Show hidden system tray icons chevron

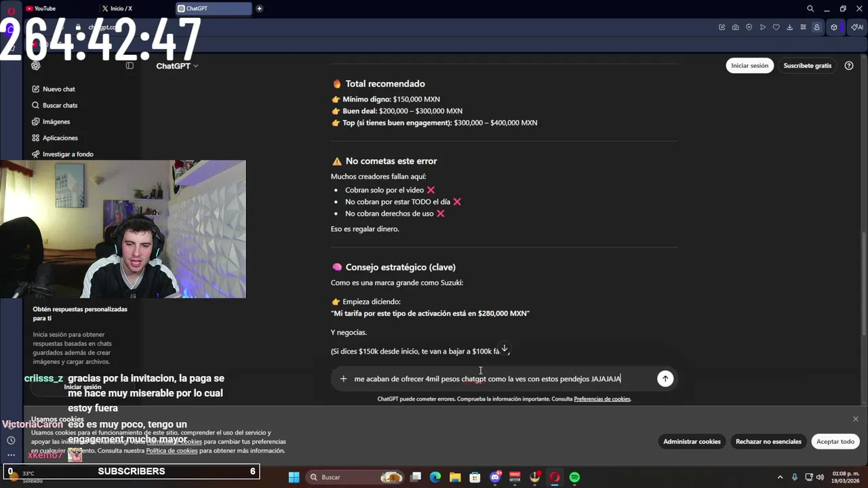780,477
